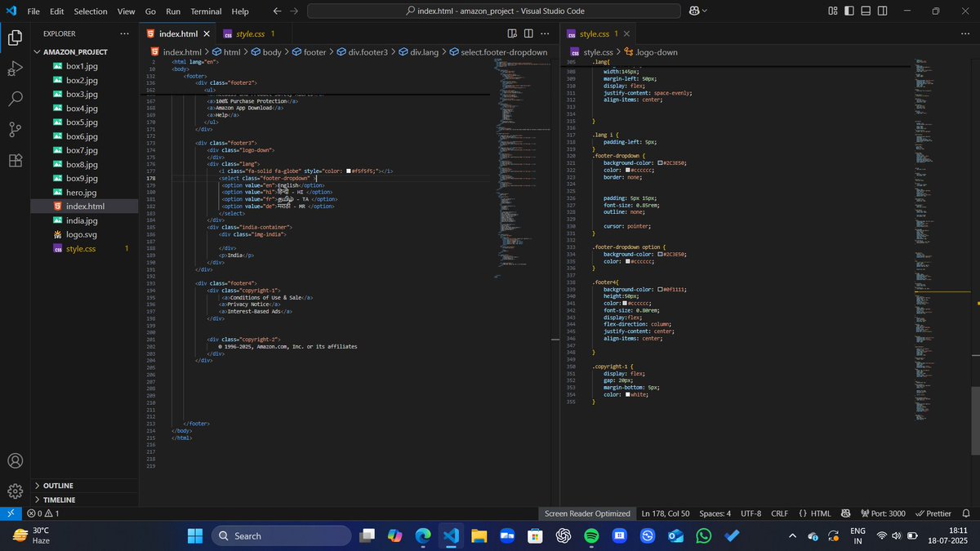Viewport: 980px width, 551px height.
Task: Select style.css in the Explorer file list
Action: coord(82,248)
